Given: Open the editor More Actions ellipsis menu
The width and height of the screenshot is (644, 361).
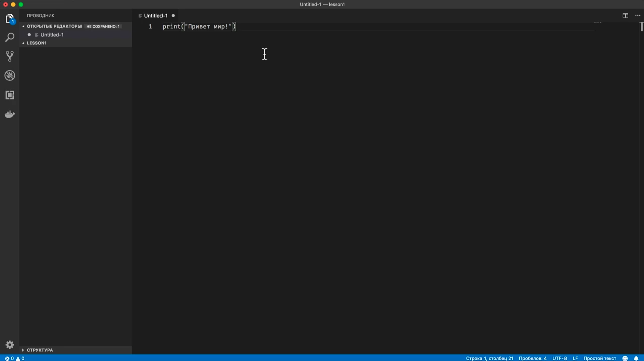Looking at the screenshot, I should [637, 16].
